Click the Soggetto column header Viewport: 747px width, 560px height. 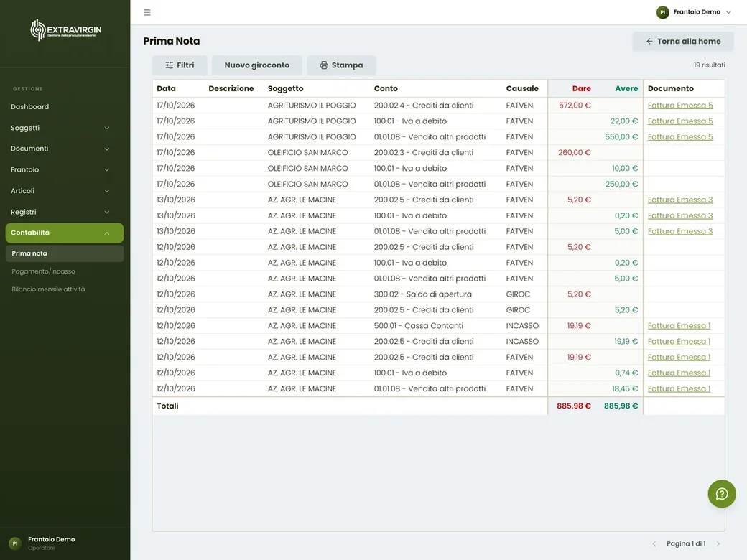285,88
